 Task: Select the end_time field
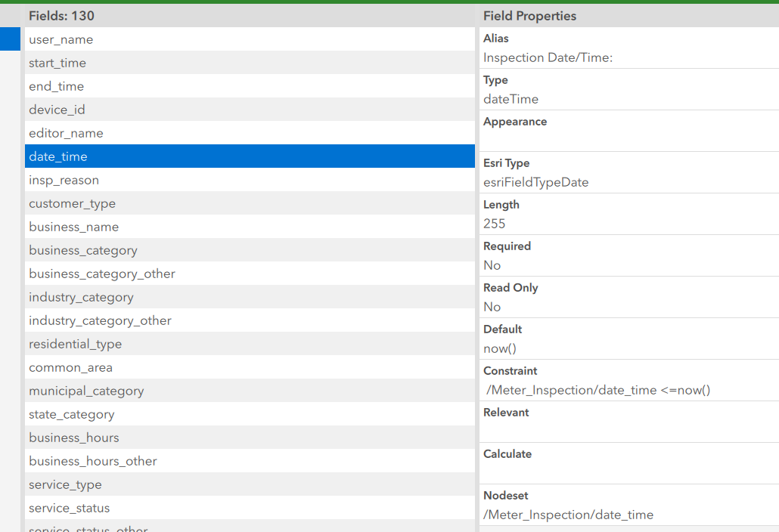point(57,86)
